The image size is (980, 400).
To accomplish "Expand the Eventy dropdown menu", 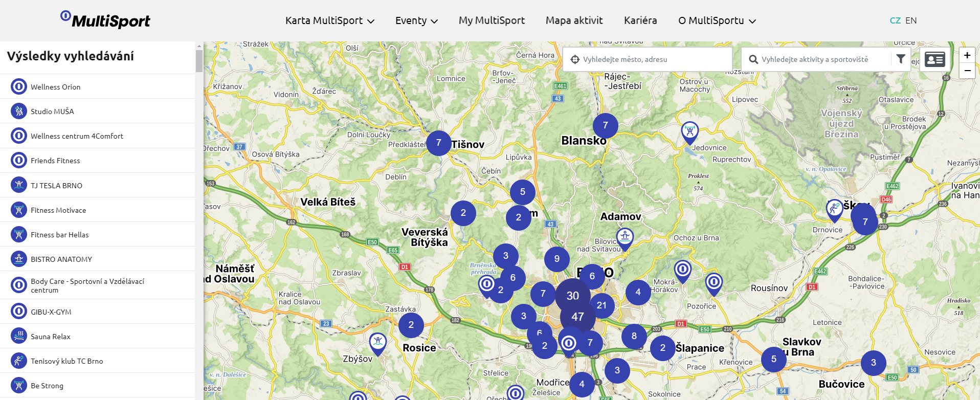I will click(416, 20).
